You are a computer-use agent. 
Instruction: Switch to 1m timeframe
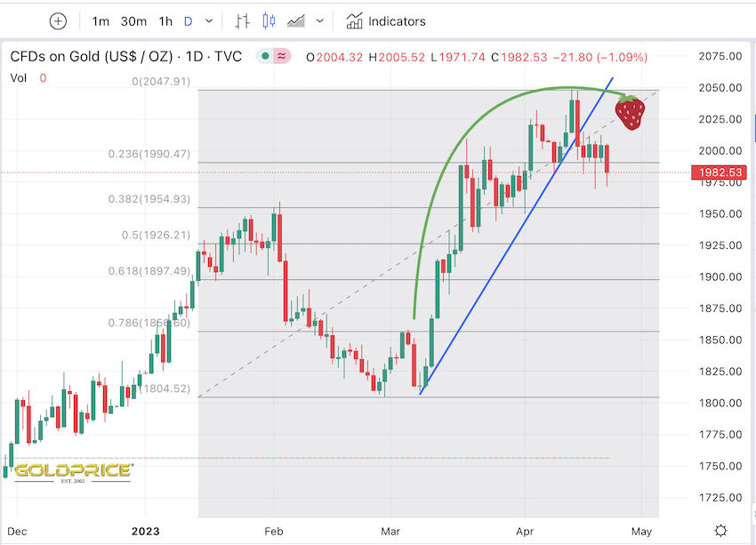click(101, 21)
